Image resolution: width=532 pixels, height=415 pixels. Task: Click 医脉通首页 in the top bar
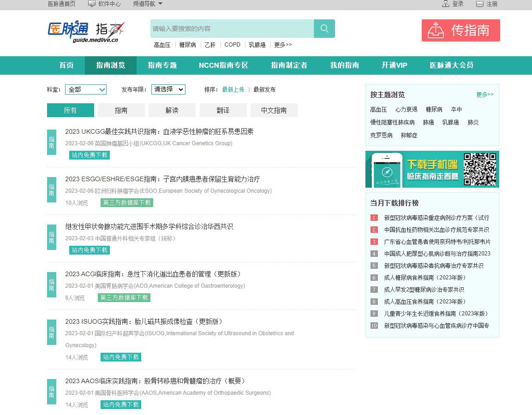61,4
